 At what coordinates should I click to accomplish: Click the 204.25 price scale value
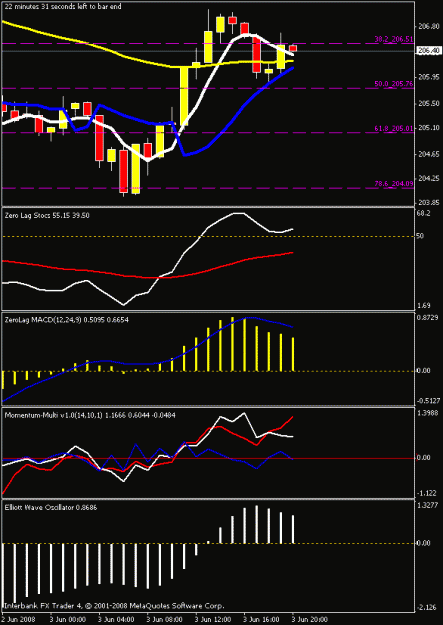coord(428,178)
